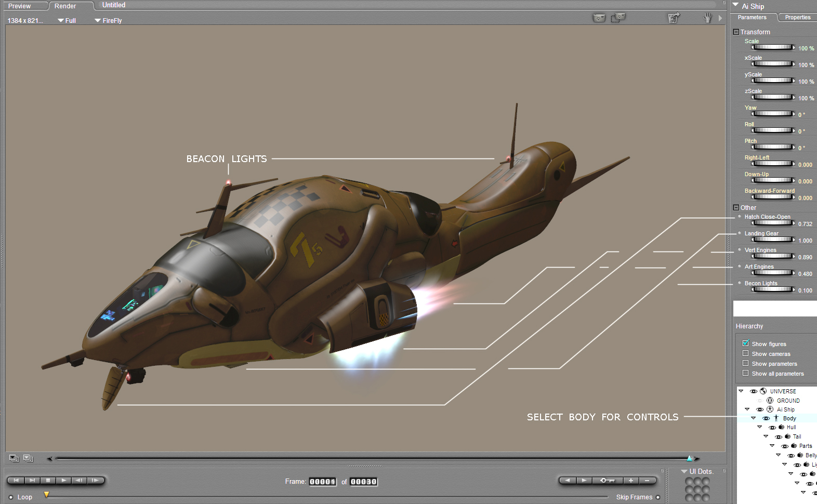
Task: Click the Area Render camera icon
Action: click(618, 18)
